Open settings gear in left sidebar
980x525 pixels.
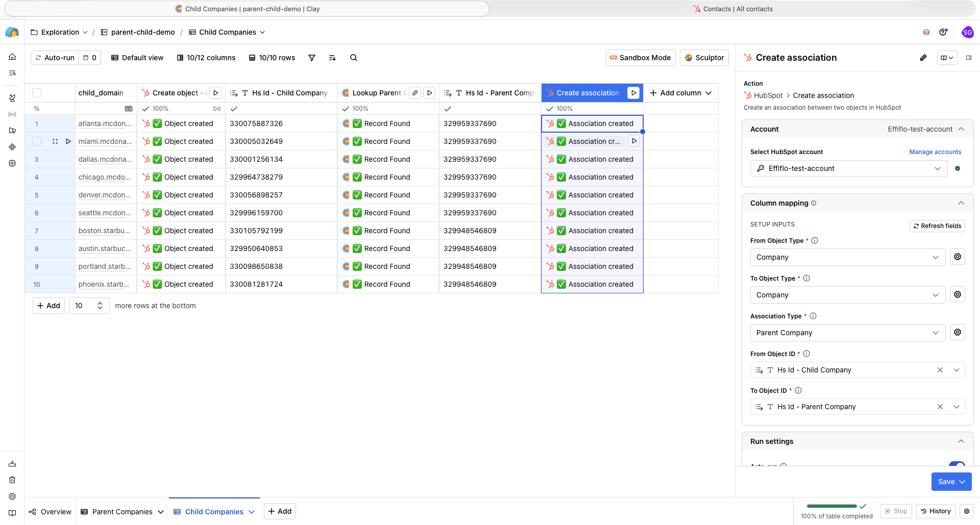tap(12, 496)
